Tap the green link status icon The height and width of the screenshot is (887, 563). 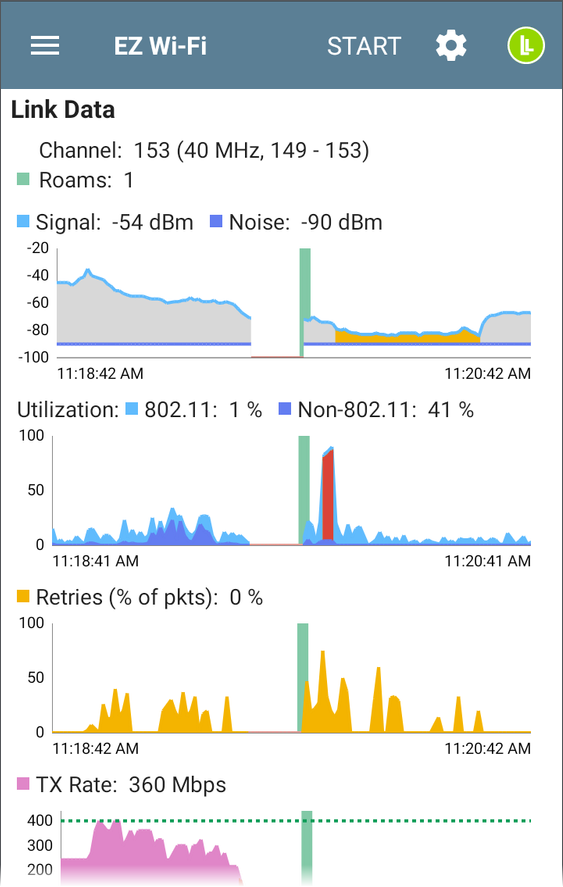point(526,46)
